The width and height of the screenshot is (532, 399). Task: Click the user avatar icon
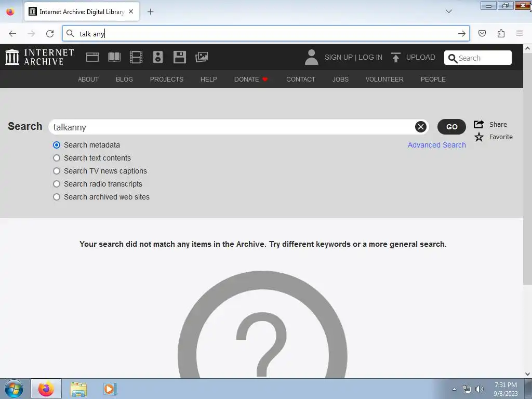pos(311,57)
